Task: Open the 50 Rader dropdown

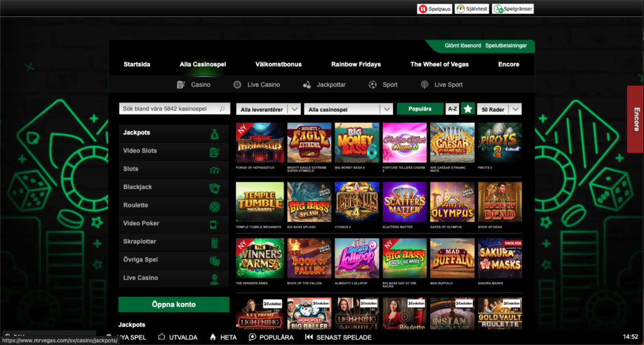Action: [x=499, y=109]
